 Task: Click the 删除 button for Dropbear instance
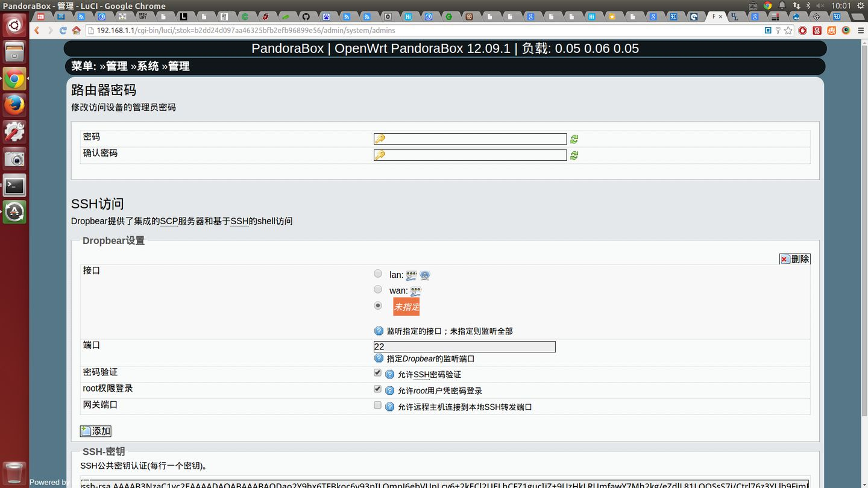pyautogui.click(x=794, y=259)
